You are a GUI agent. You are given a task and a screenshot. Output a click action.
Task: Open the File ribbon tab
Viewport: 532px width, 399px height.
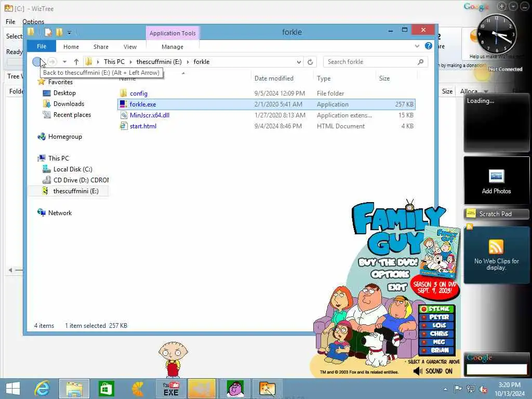(x=42, y=46)
